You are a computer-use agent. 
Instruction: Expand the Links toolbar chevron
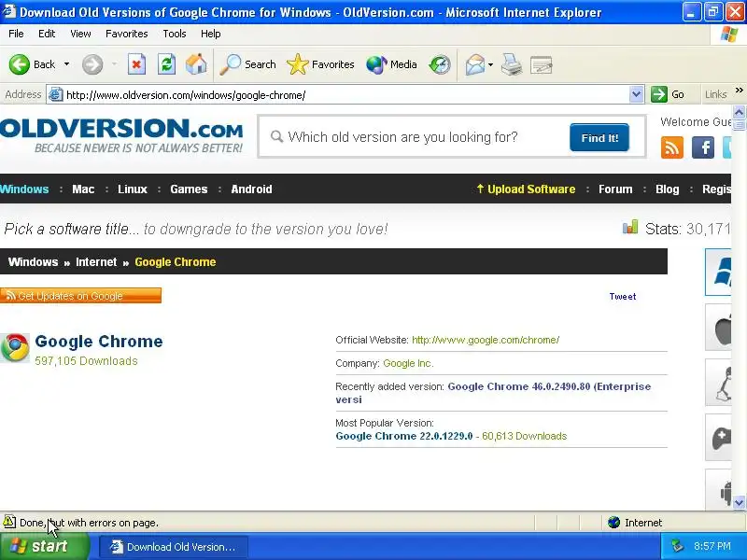coord(739,91)
